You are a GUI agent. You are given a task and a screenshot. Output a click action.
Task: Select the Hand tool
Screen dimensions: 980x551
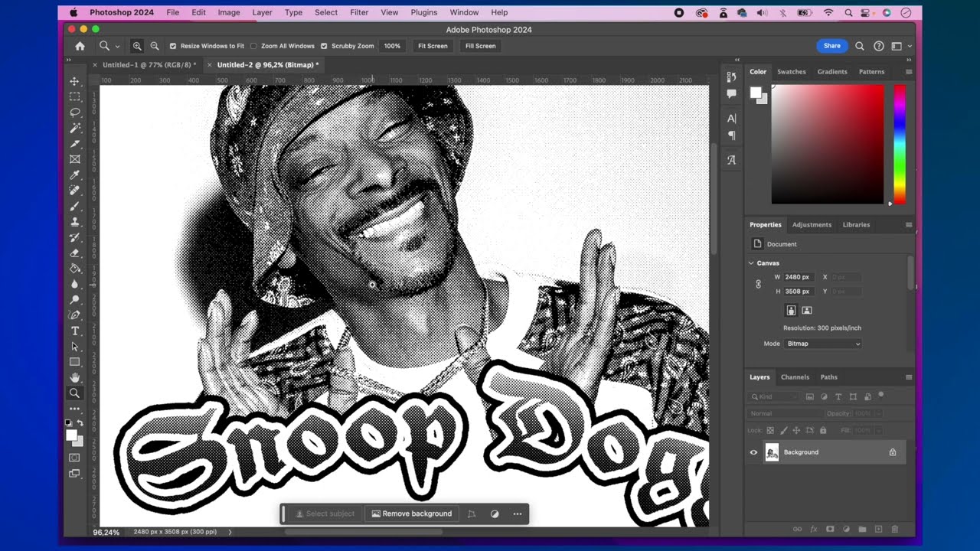[75, 378]
